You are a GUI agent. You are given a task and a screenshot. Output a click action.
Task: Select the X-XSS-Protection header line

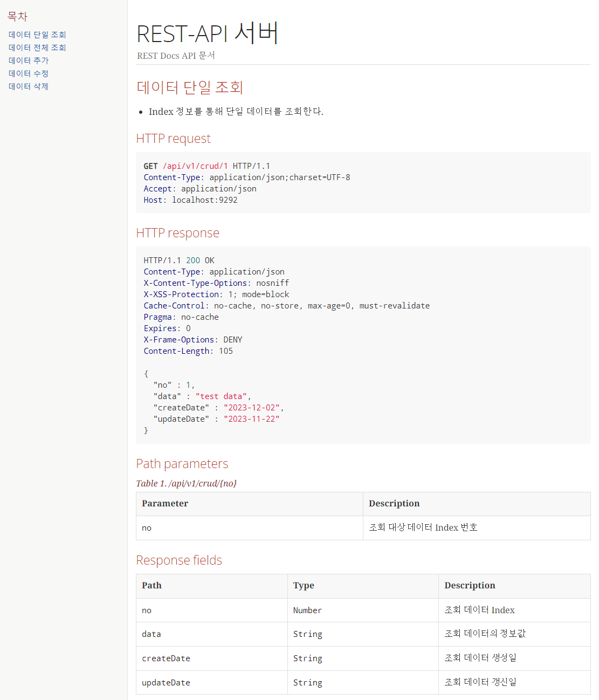click(216, 294)
